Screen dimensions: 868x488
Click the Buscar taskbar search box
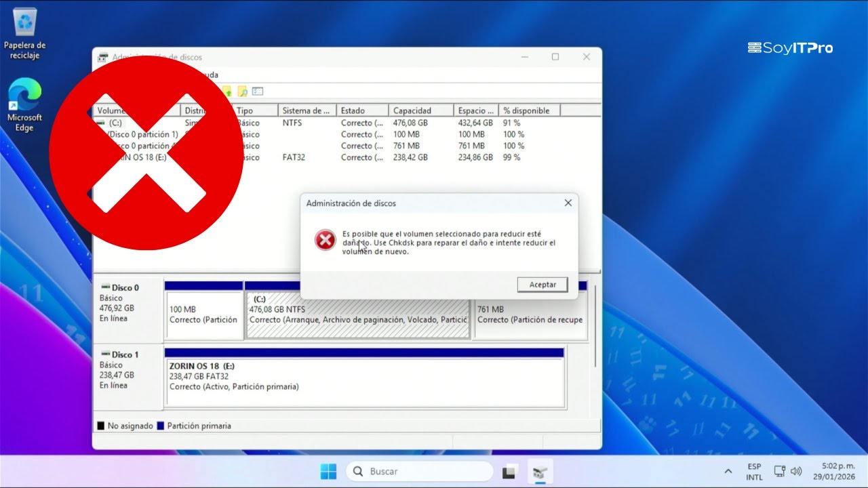click(420, 471)
